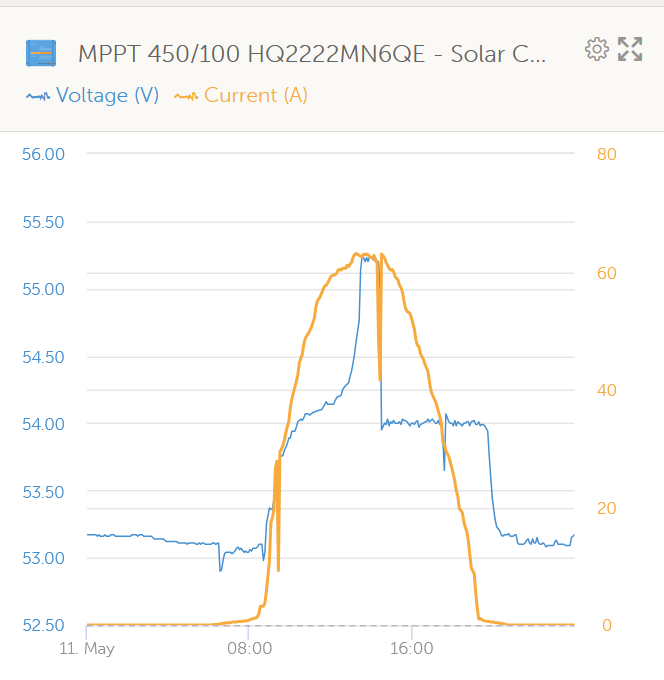
Task: Select the 08:00 time axis label
Action: pos(249,649)
